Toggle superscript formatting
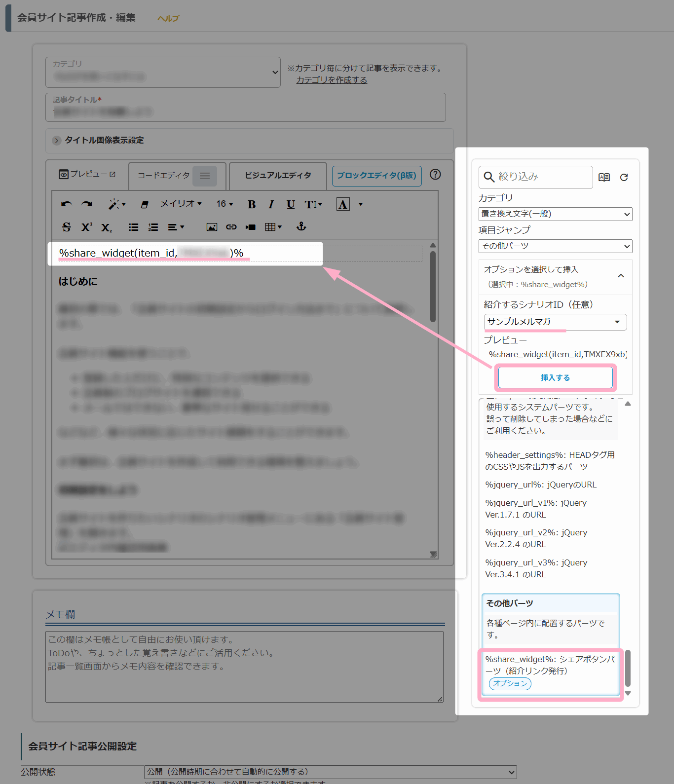The image size is (674, 784). [x=87, y=227]
